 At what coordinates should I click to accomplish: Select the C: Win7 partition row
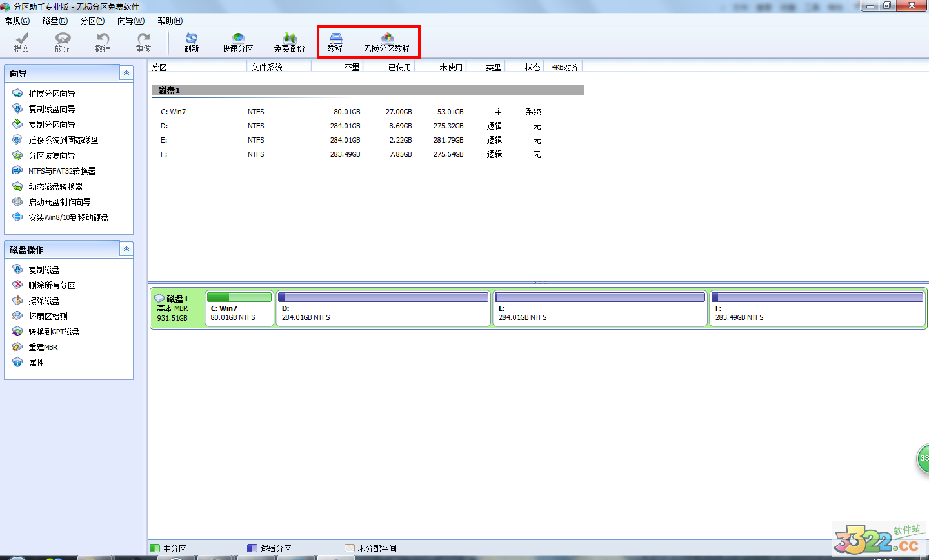pos(174,112)
